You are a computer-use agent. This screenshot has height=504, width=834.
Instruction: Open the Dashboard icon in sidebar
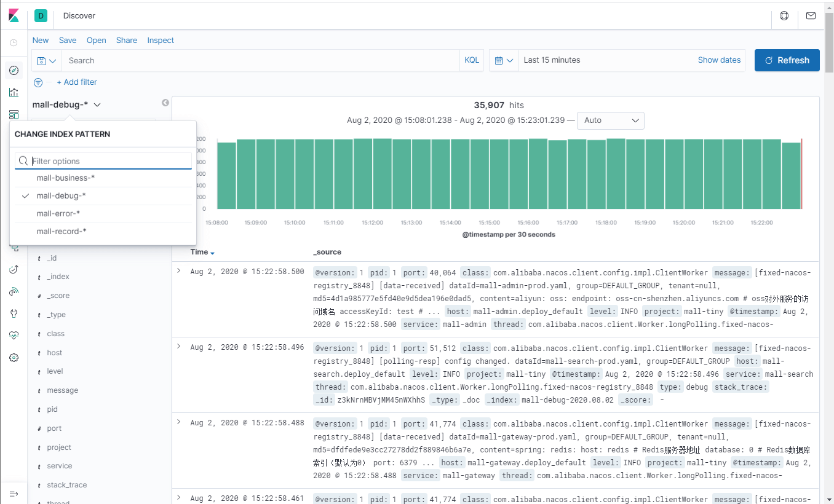point(14,114)
